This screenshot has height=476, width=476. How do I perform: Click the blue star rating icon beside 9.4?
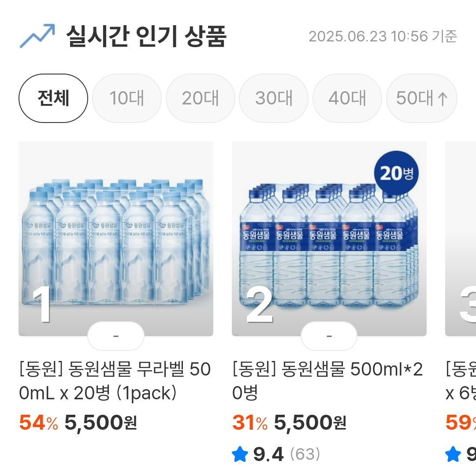tap(240, 454)
